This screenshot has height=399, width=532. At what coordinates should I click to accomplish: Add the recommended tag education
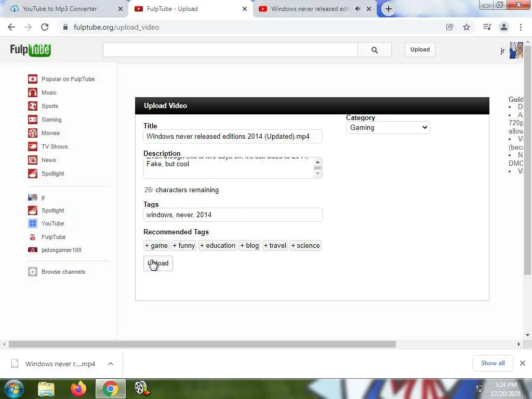218,245
